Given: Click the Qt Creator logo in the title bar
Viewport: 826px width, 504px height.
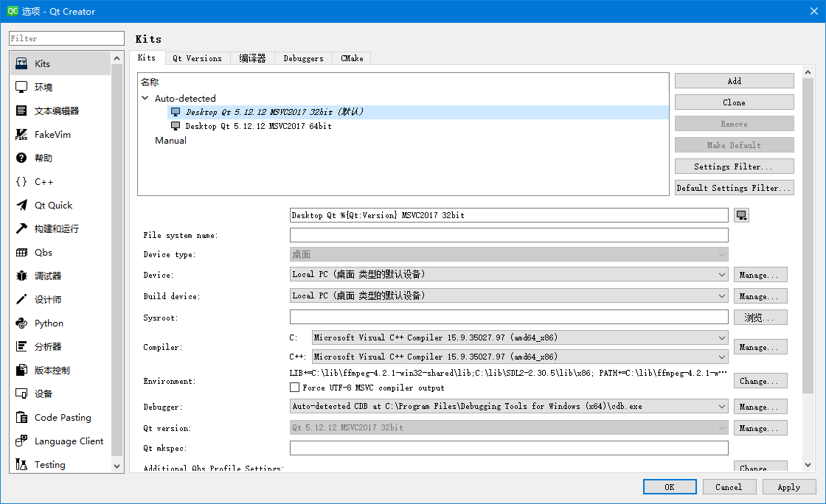Looking at the screenshot, I should [12, 11].
